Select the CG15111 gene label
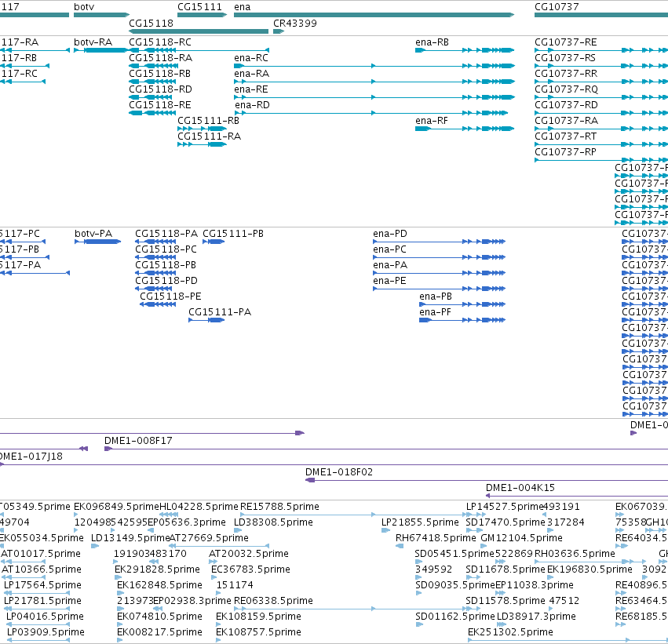Screen dimensions: 668x644 pyautogui.click(x=199, y=7)
